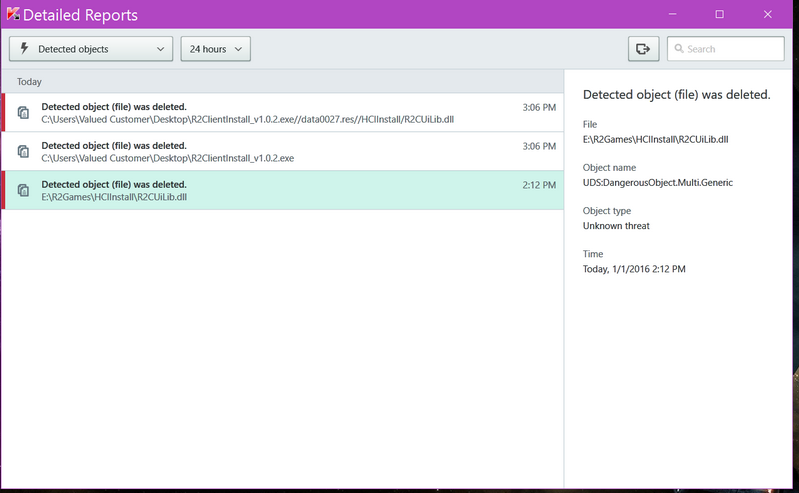Select the E:\R2Games R2CUiLib.dll entry
The image size is (799, 493).
[280, 191]
